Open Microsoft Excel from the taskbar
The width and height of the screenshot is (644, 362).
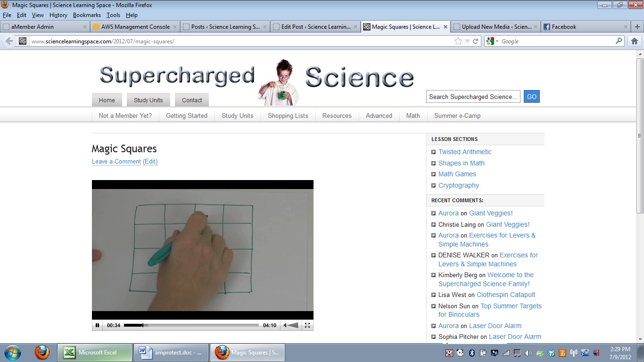point(95,353)
